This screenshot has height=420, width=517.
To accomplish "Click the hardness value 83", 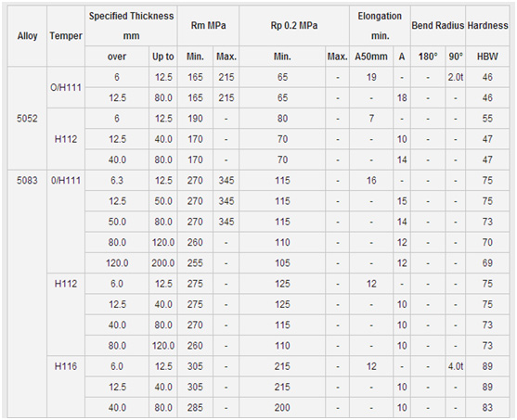I will [x=487, y=407].
